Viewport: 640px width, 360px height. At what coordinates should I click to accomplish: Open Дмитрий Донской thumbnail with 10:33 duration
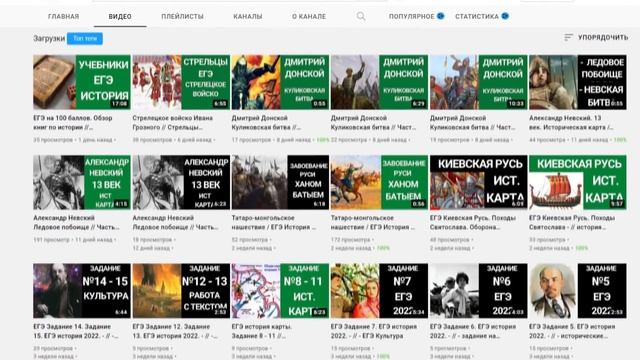tap(479, 82)
